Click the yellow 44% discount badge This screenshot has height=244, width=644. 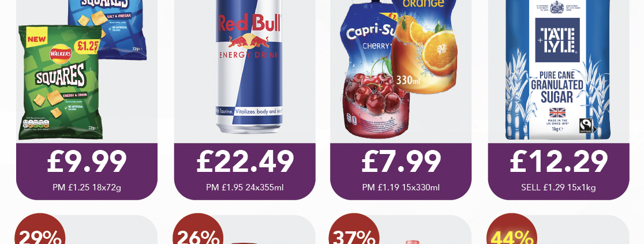pos(512,229)
